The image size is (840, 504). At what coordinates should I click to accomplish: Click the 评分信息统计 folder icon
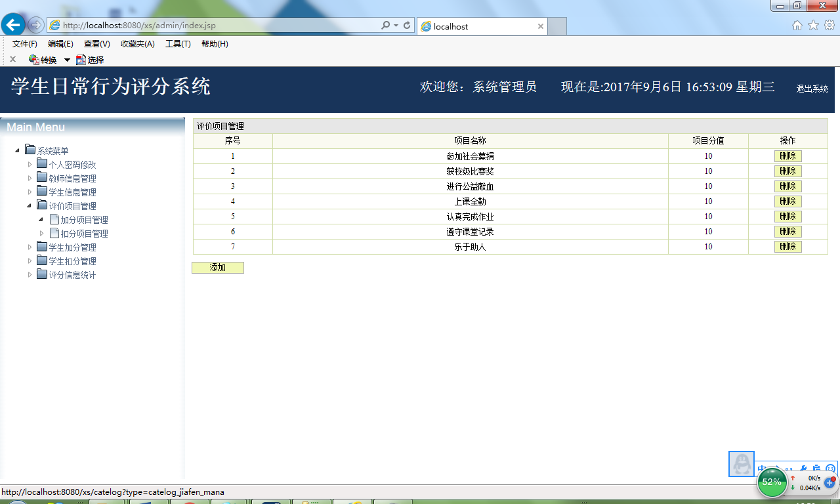tap(42, 274)
